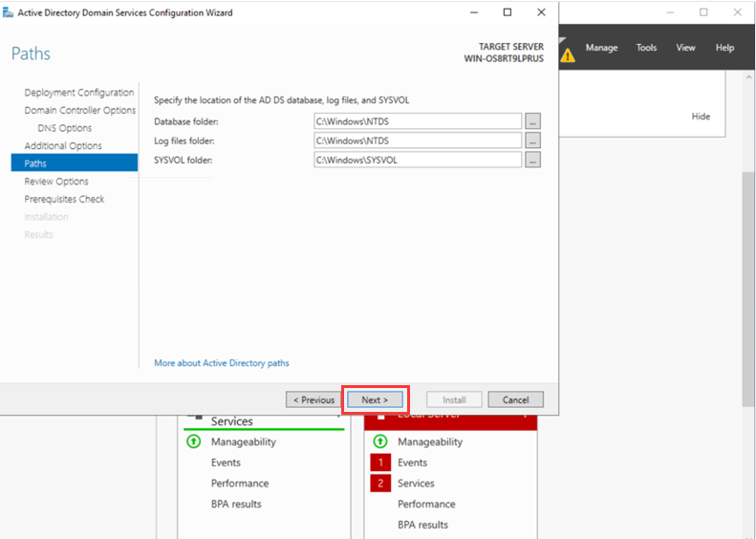This screenshot has width=756, height=539.
Task: Open the red Services alert badge
Action: pyautogui.click(x=380, y=484)
